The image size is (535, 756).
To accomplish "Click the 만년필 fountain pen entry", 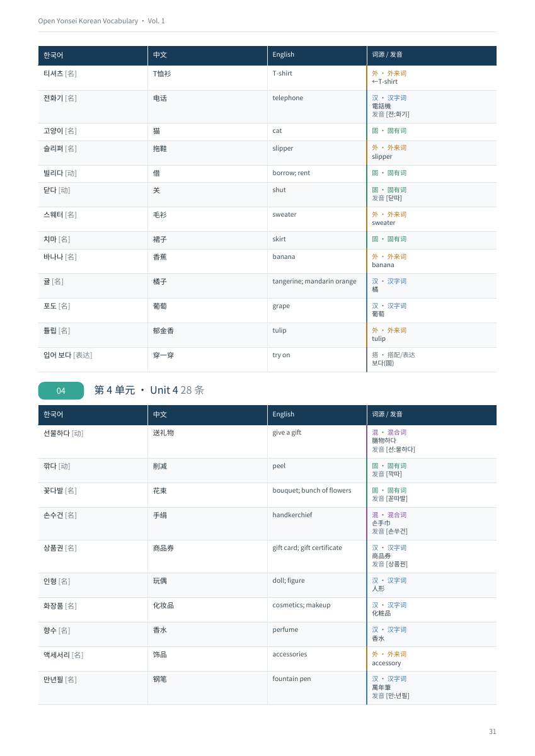I will tap(60, 679).
